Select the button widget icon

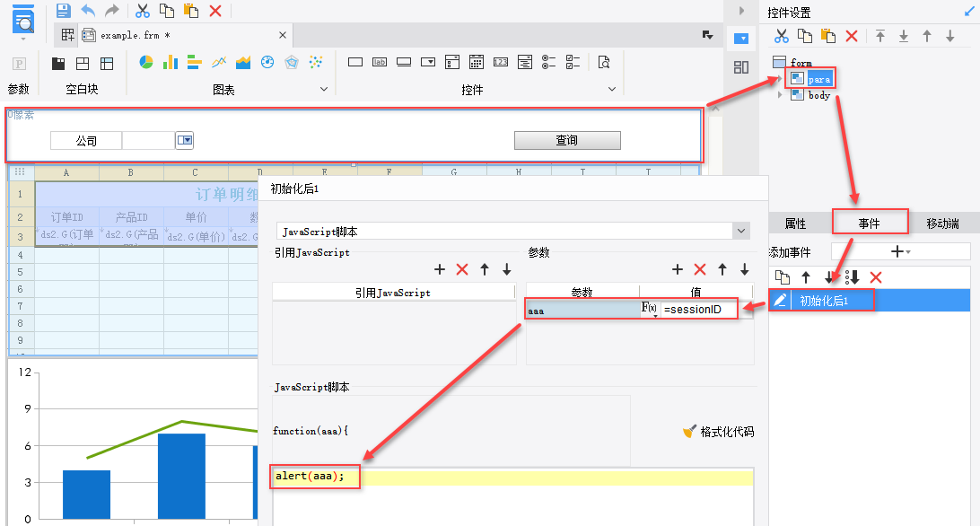[x=404, y=62]
